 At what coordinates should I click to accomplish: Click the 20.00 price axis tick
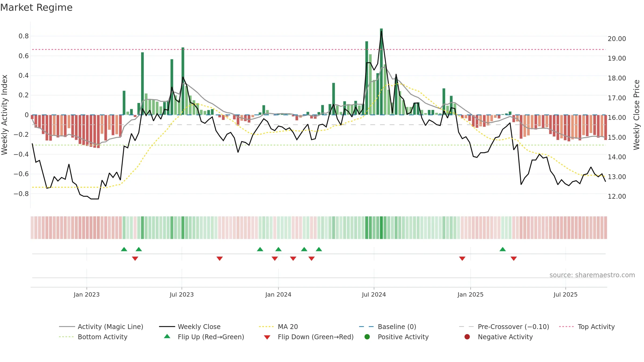coord(617,39)
